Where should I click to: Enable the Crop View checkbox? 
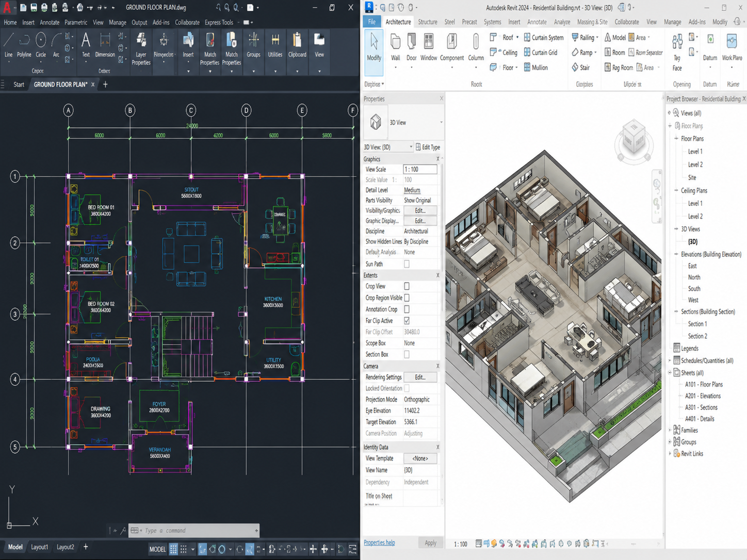407,286
